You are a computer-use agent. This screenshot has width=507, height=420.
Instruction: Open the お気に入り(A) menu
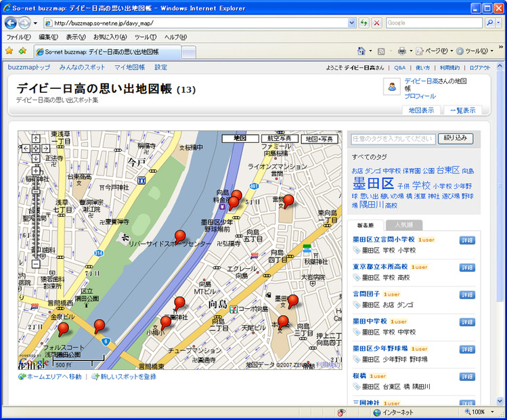point(110,37)
